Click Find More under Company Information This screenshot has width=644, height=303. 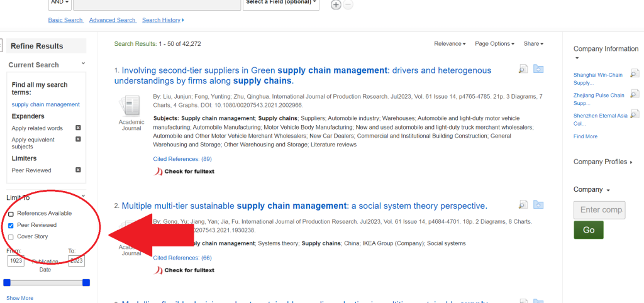coord(586,136)
